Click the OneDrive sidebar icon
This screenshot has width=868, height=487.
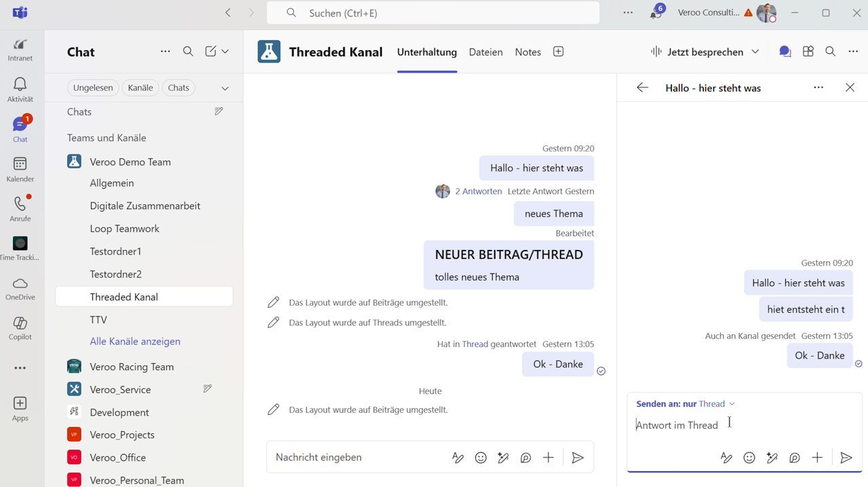(x=20, y=288)
